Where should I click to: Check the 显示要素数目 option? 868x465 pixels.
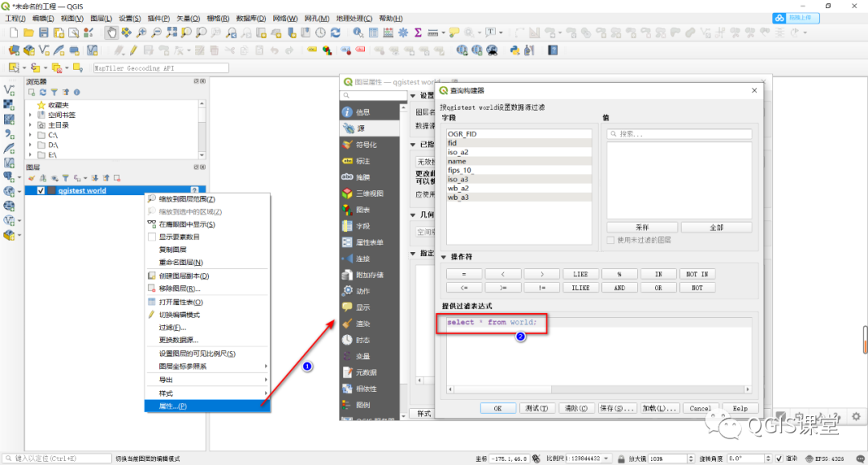152,237
